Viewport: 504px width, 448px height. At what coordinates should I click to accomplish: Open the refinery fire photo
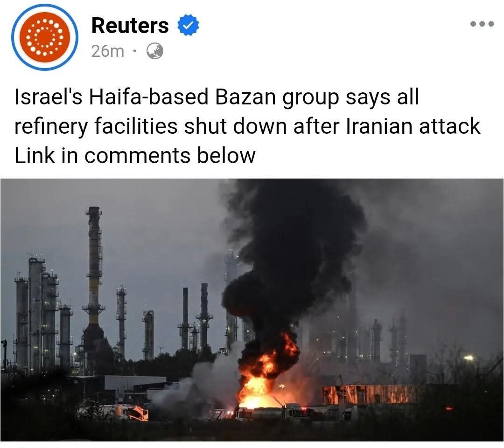pos(252,310)
